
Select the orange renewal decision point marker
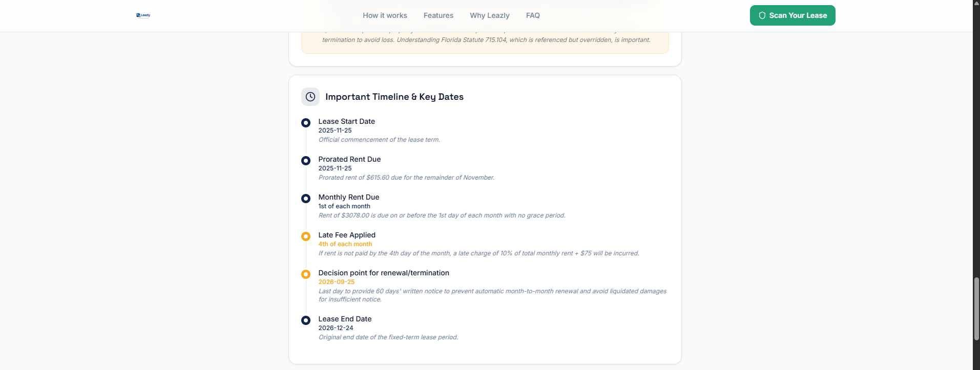tap(306, 274)
